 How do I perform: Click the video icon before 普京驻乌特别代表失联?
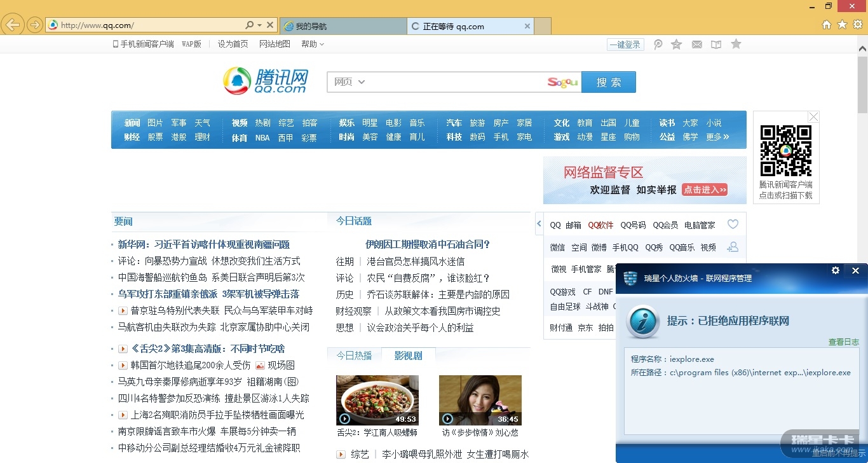(123, 311)
